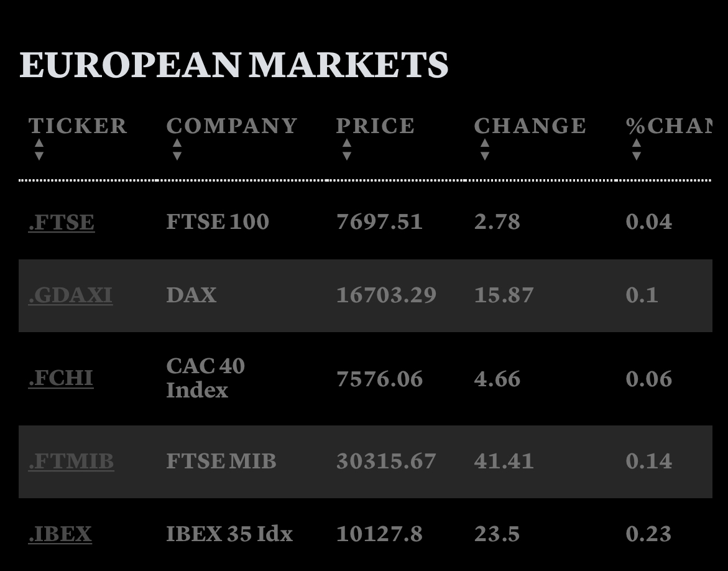
Task: Select the DAX price value 16703.29
Action: 386,295
